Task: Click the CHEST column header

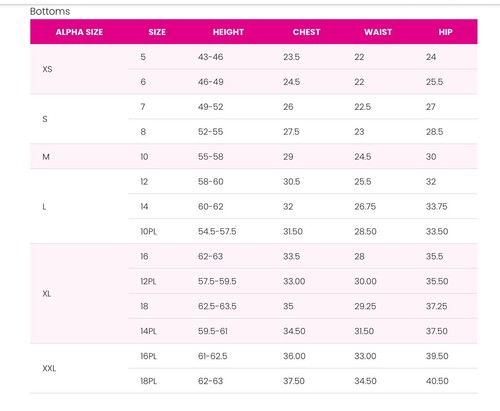Action: click(x=306, y=32)
